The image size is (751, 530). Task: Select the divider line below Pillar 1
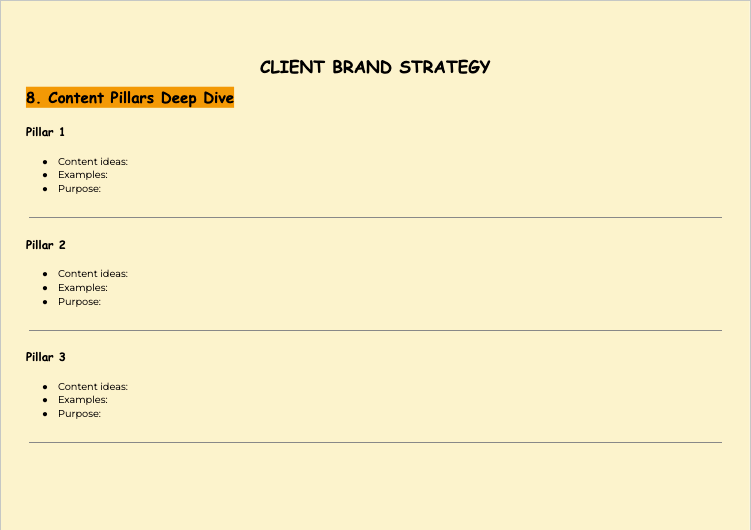tap(375, 217)
